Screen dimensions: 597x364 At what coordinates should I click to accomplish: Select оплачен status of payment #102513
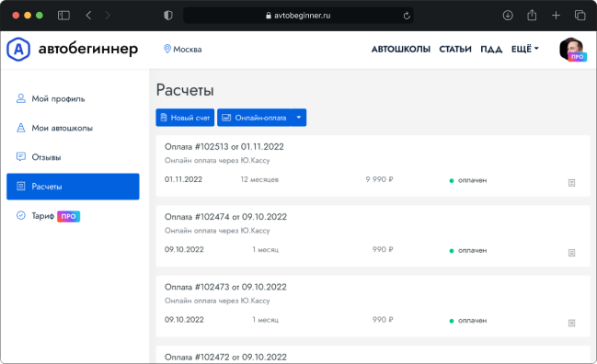(468, 180)
